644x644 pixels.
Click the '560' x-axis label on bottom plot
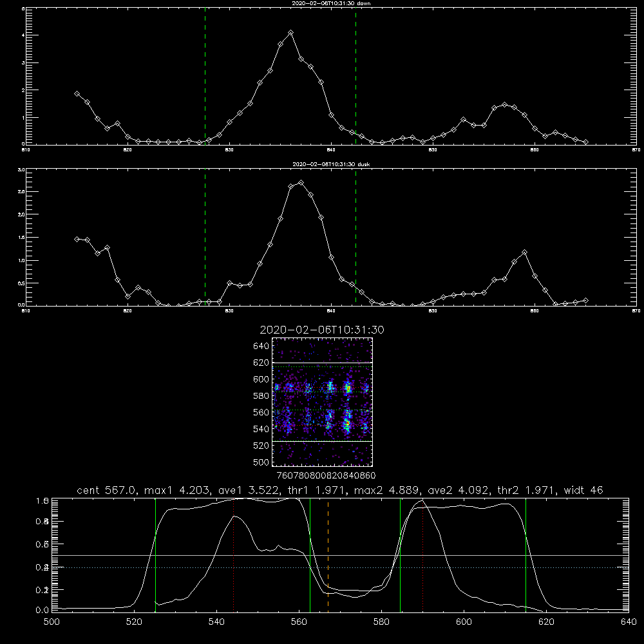(299, 622)
